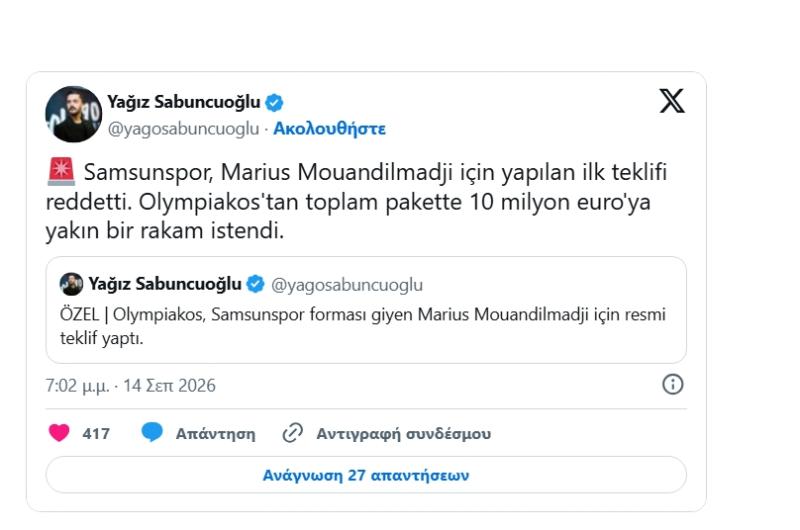Select Αντιγραφή συνδέσμου to copy link
The width and height of the screenshot is (800, 530).
pos(404,434)
